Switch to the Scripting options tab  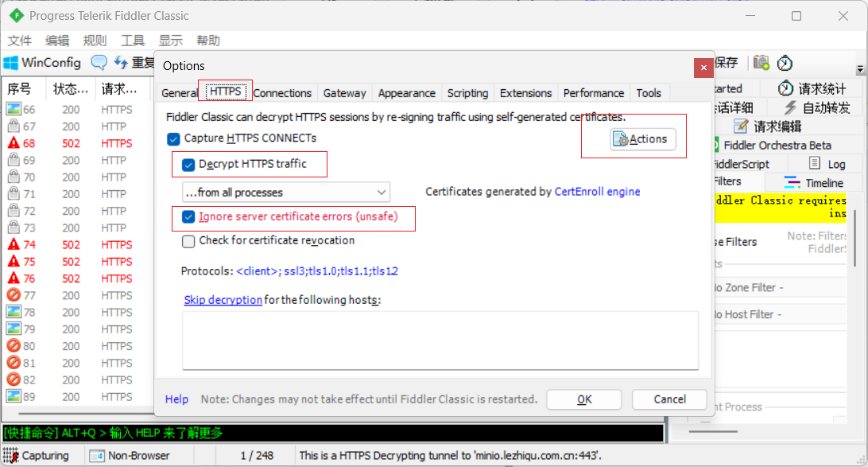467,93
